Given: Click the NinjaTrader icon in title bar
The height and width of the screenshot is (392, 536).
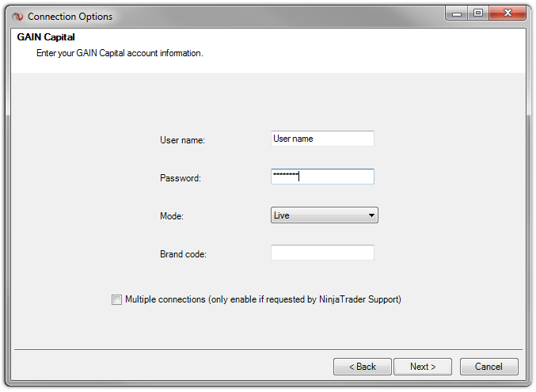Looking at the screenshot, I should pos(17,17).
